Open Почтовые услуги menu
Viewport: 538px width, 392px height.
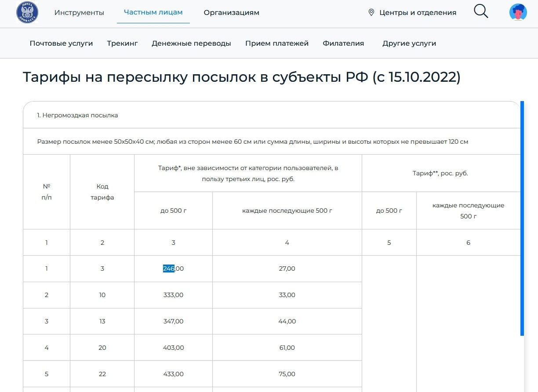tap(61, 44)
